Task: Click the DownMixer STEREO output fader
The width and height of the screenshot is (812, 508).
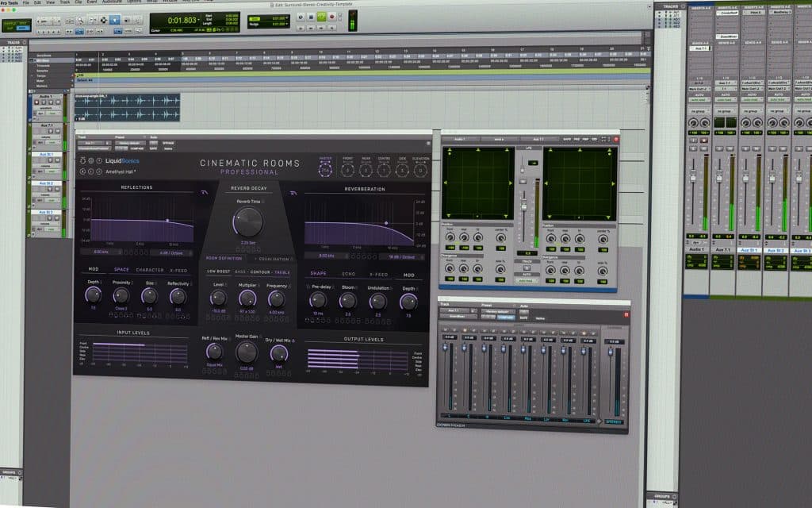Action: 610,352
